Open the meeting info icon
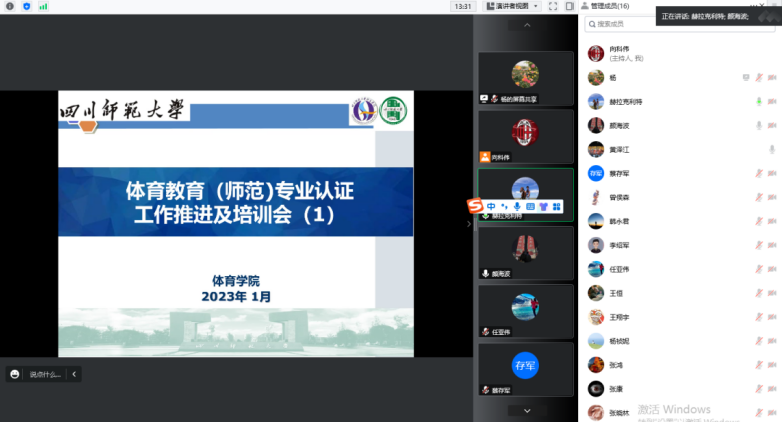Image resolution: width=782 pixels, height=423 pixels. 10,6
